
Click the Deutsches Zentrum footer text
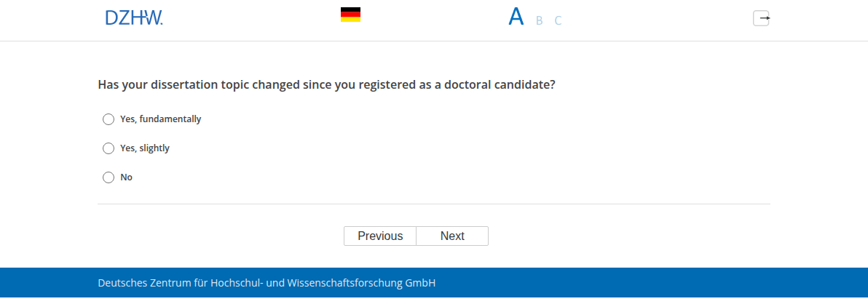(x=267, y=283)
